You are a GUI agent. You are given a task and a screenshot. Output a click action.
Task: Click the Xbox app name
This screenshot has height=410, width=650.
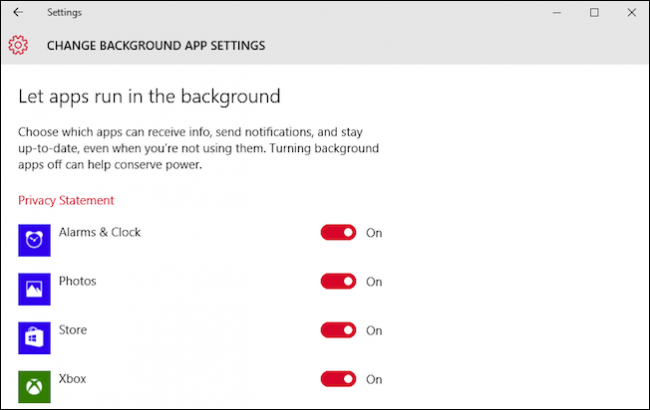[73, 378]
